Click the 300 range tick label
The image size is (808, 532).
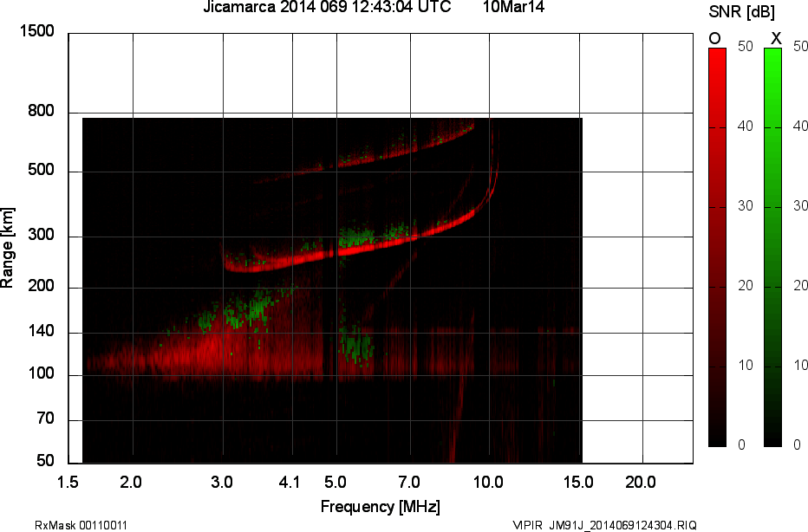[x=42, y=234]
